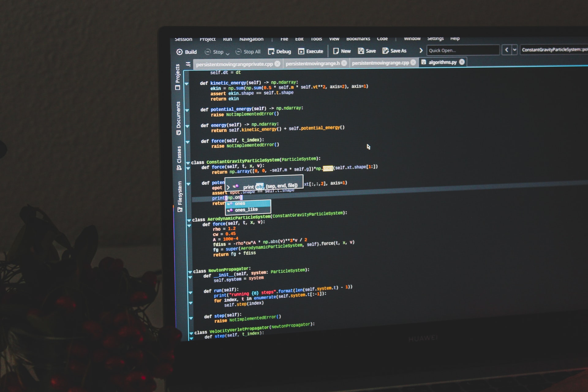Click the Session menu item

pos(183,39)
